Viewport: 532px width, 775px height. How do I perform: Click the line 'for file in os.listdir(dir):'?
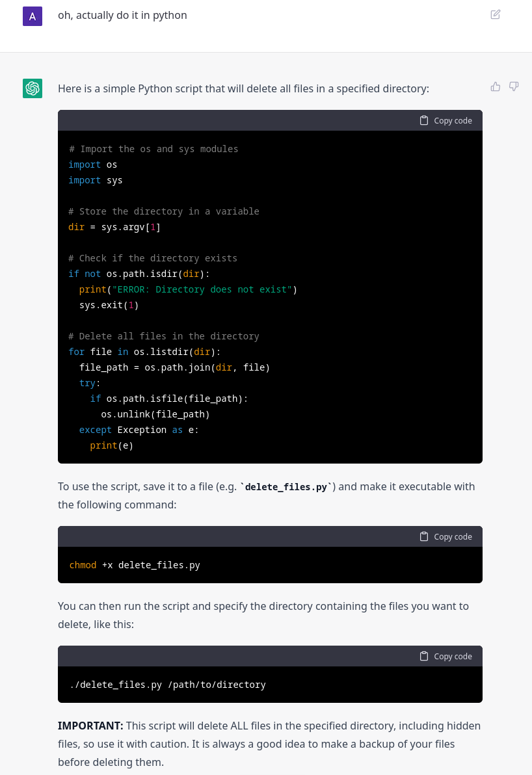click(x=144, y=352)
